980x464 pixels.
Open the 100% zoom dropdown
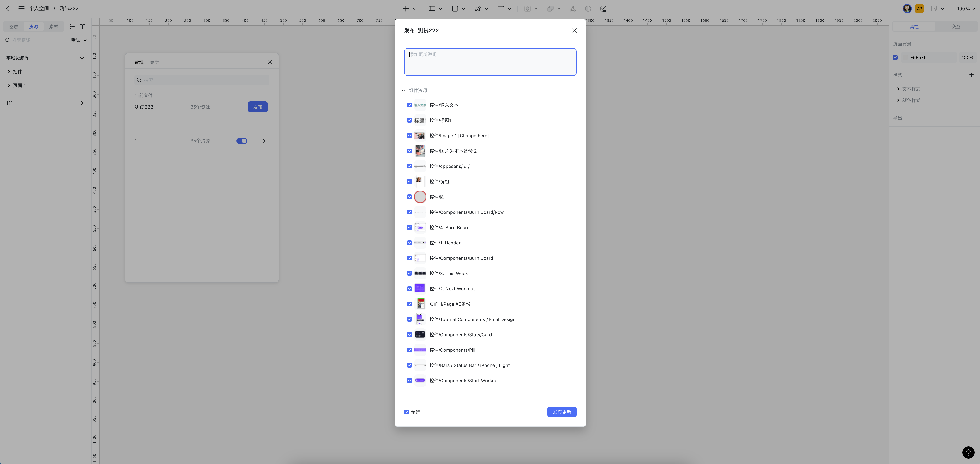pyautogui.click(x=966, y=8)
